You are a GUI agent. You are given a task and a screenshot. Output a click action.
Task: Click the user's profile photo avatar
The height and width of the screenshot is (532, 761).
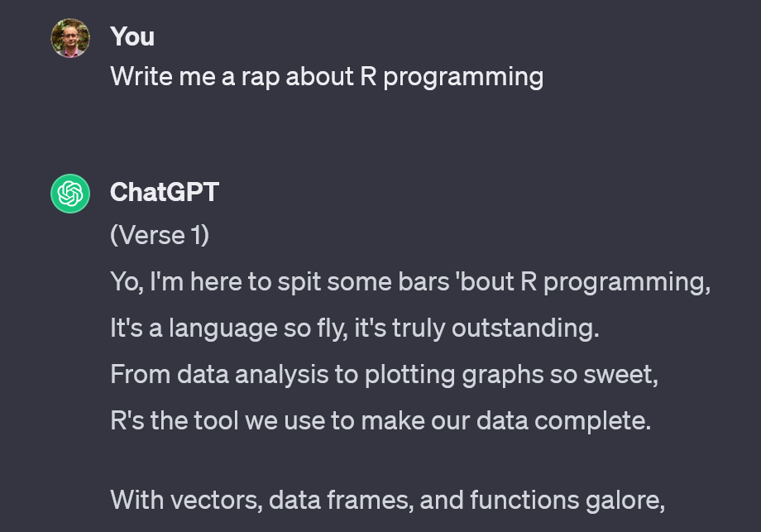70,38
